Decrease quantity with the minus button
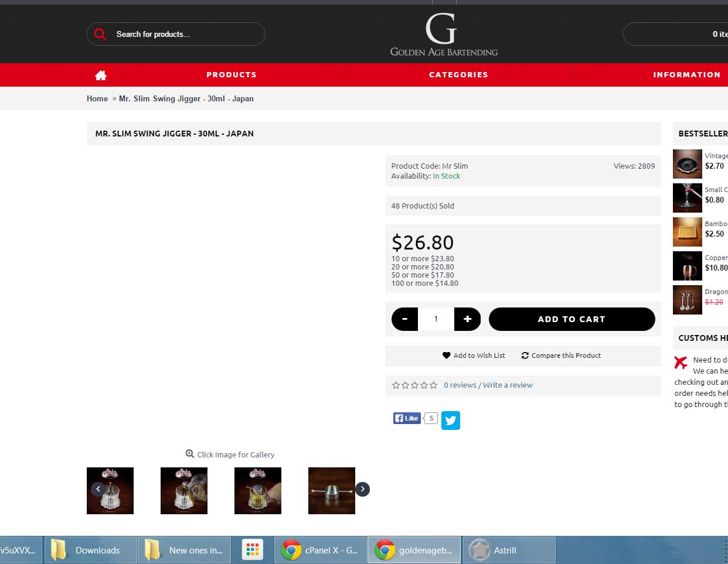728x564 pixels. (x=404, y=319)
